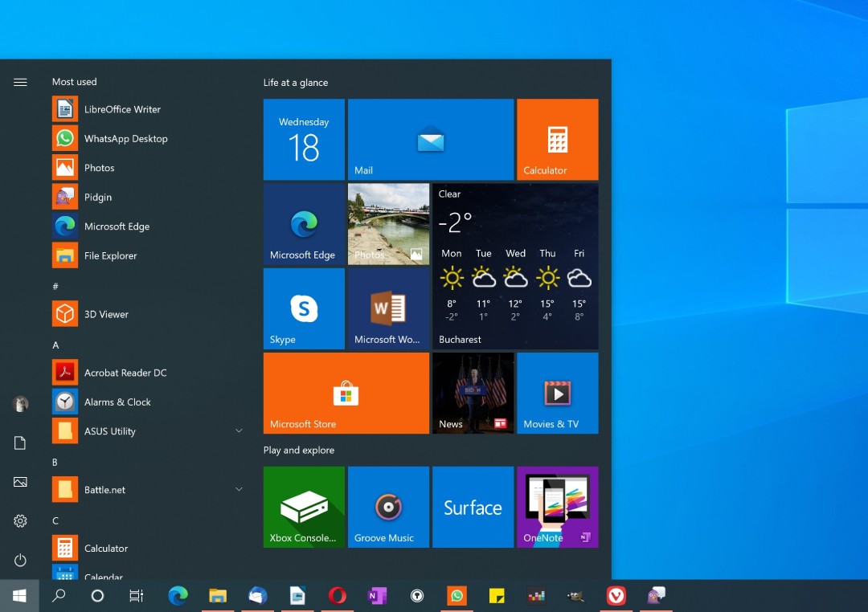
Task: Open the Wednesday 18 calendar tile
Action: tap(304, 140)
